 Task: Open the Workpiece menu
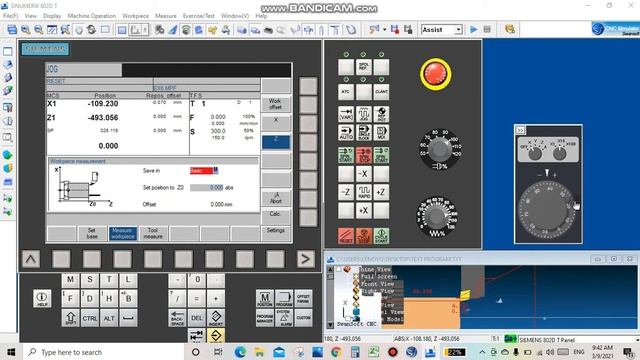click(x=136, y=16)
